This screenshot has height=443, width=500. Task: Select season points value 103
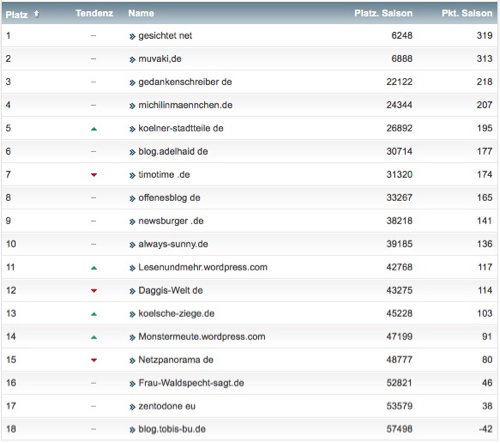click(484, 314)
